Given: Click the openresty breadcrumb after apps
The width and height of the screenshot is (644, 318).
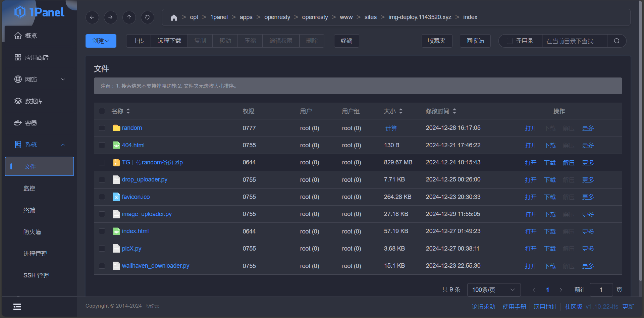Looking at the screenshot, I should pyautogui.click(x=277, y=17).
